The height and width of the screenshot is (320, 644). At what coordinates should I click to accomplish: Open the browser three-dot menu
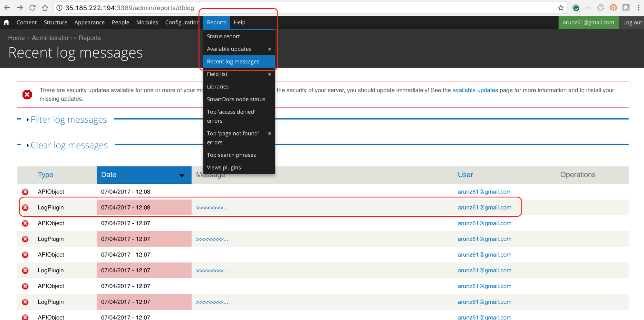[x=638, y=8]
